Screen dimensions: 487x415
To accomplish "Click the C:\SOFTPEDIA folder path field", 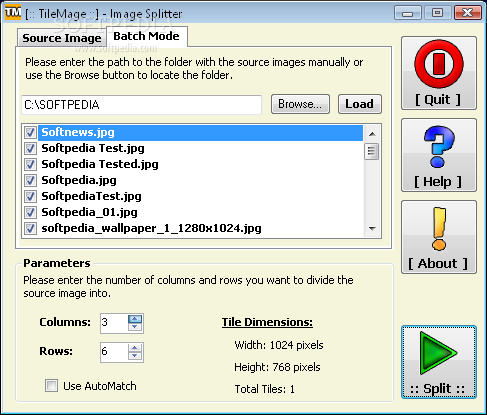I will tap(141, 105).
